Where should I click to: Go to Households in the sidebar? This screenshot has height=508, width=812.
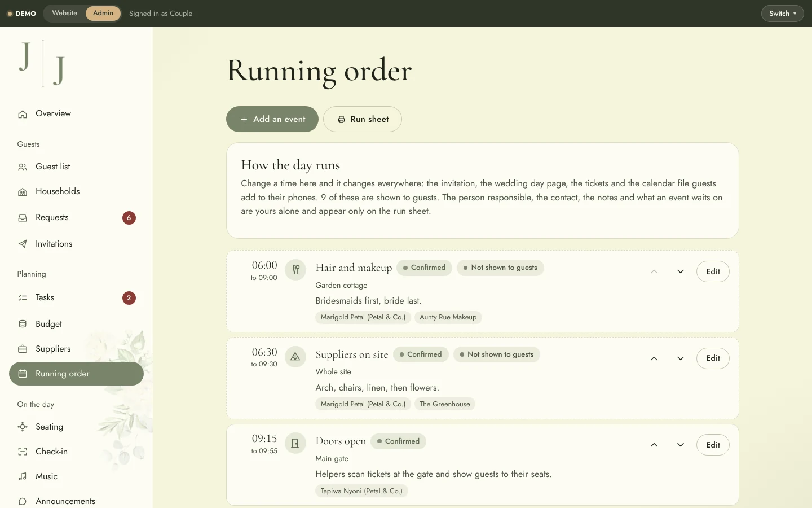76,191
